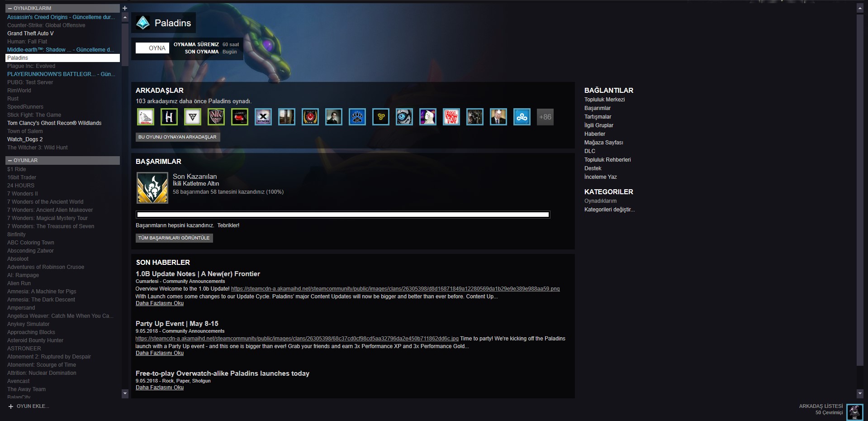Open Mağaza Sayfası link

[x=603, y=143]
